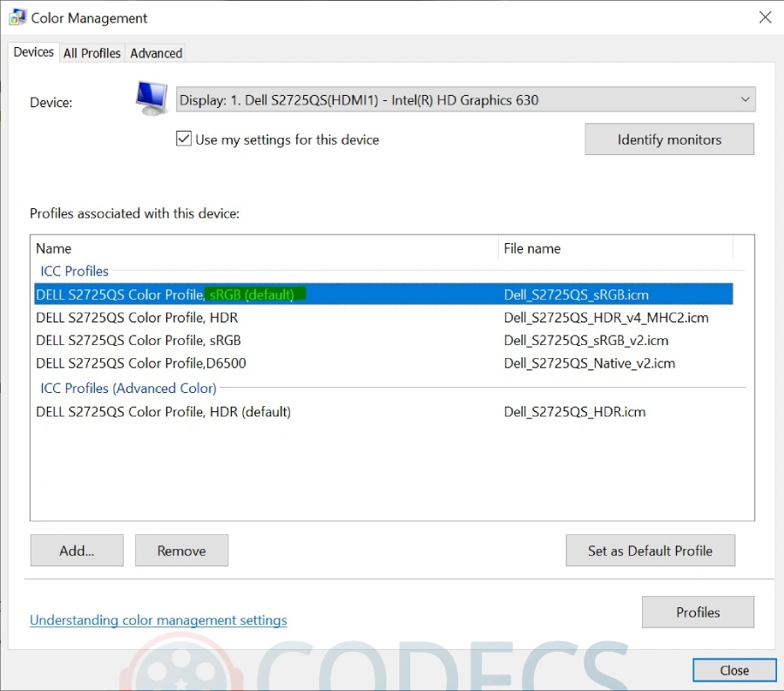Open Understanding color management settings link
This screenshot has height=691, width=784.
(x=159, y=620)
